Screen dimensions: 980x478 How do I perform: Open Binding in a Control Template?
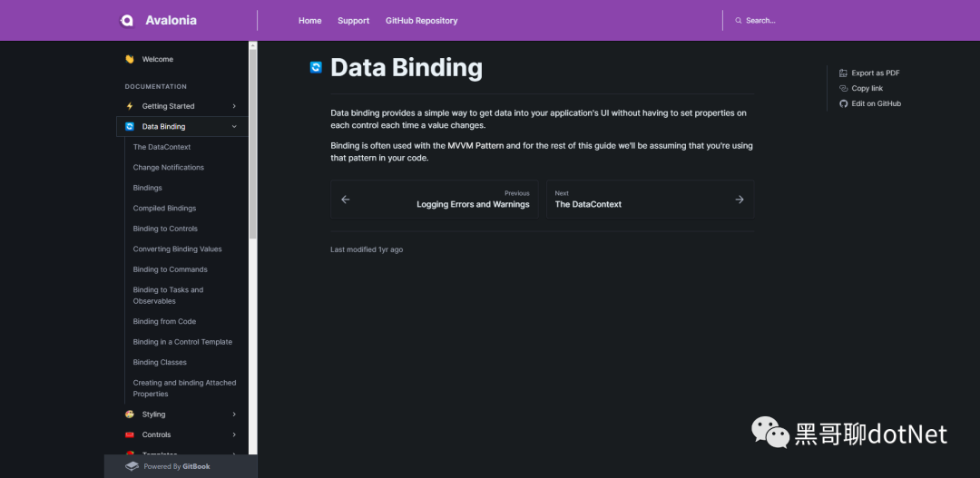182,343
